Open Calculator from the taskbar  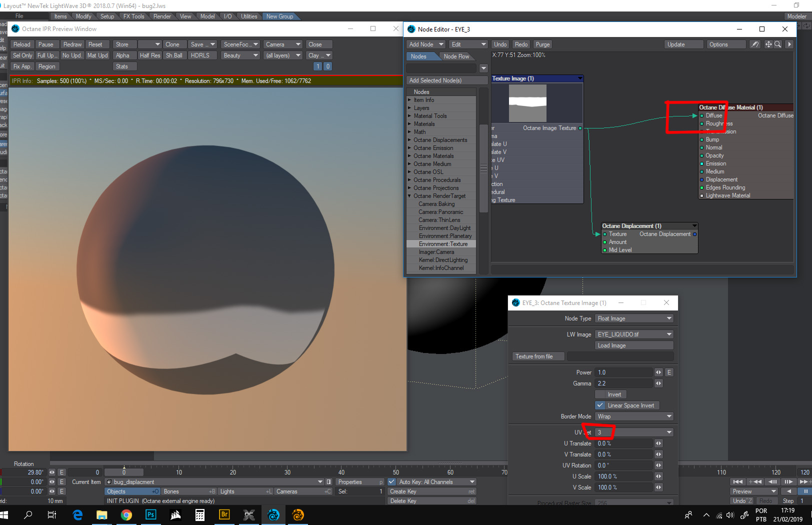(x=199, y=515)
